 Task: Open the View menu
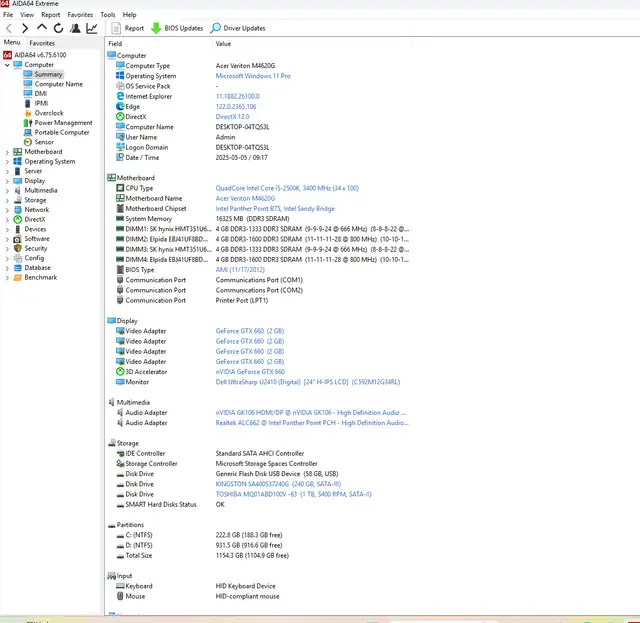tap(27, 15)
